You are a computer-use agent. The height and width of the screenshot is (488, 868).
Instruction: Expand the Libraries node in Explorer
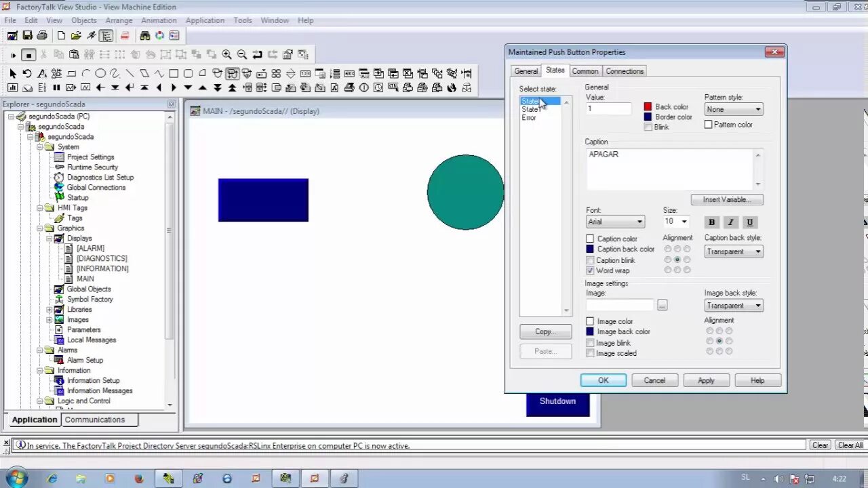pos(50,310)
